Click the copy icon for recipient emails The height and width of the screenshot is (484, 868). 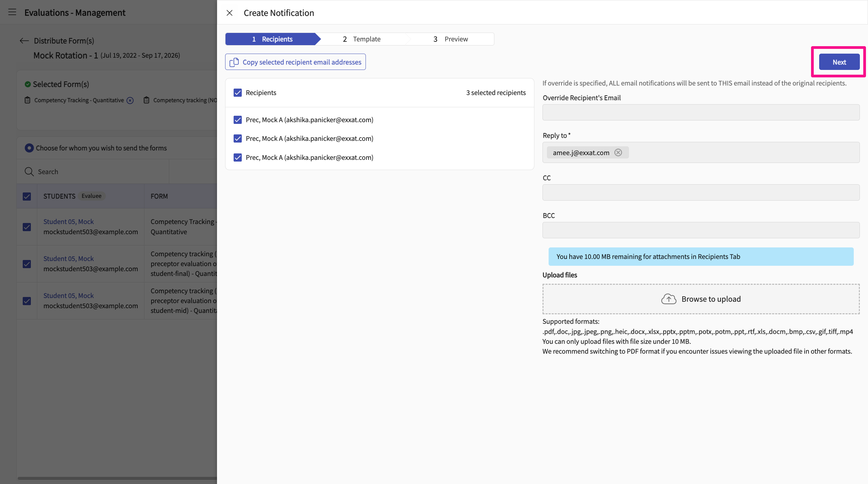234,62
